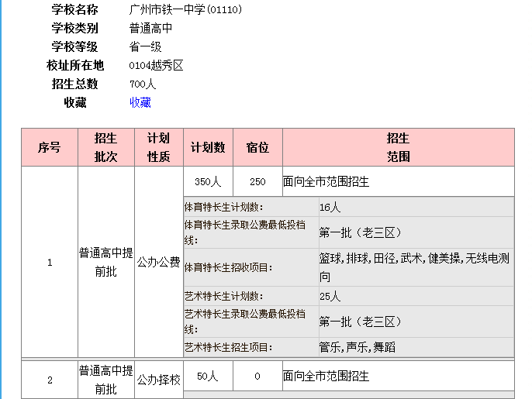Click the 学校名称 label
This screenshot has width=532, height=399.
click(x=75, y=9)
